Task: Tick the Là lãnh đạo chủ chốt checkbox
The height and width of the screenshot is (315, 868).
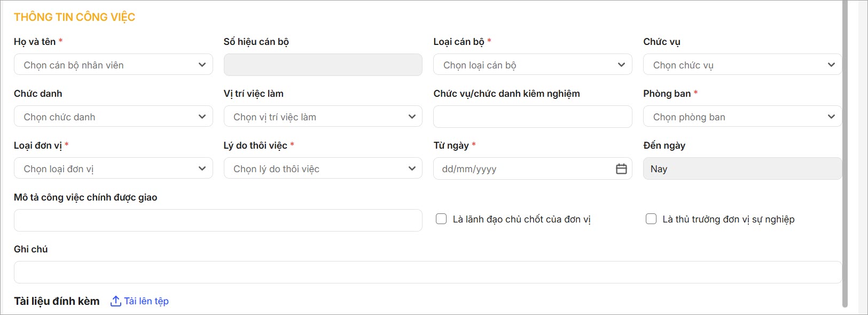Action: tap(441, 219)
